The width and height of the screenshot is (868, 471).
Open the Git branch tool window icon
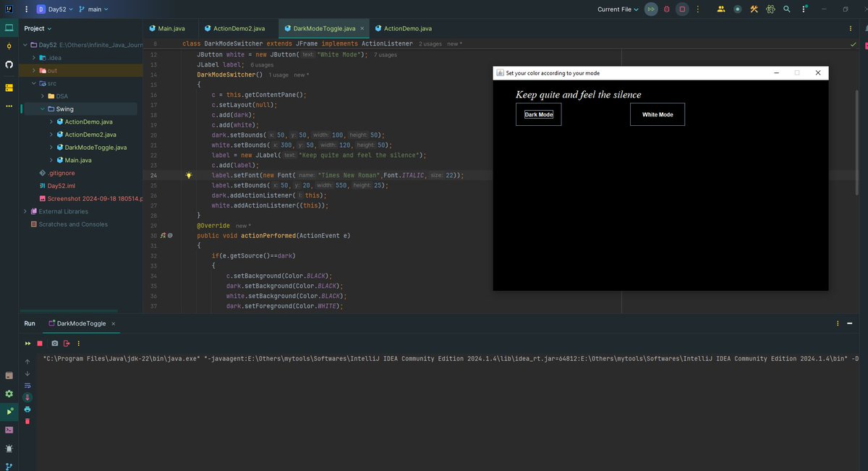9,466
